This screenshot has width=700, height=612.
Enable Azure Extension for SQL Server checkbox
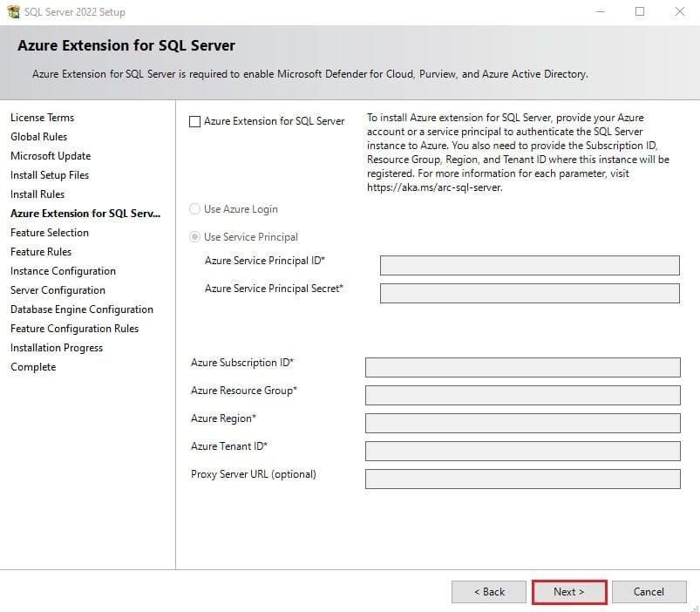194,121
